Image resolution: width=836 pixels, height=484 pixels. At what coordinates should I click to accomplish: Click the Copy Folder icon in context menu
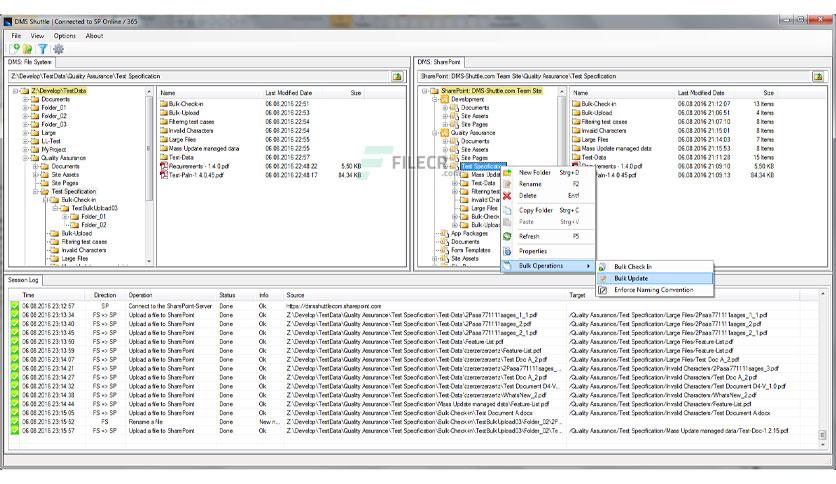click(507, 211)
